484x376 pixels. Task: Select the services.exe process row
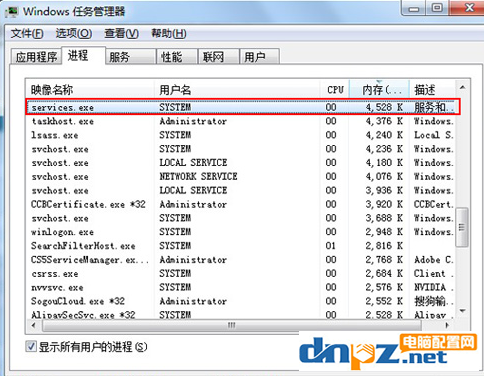pyautogui.click(x=243, y=107)
